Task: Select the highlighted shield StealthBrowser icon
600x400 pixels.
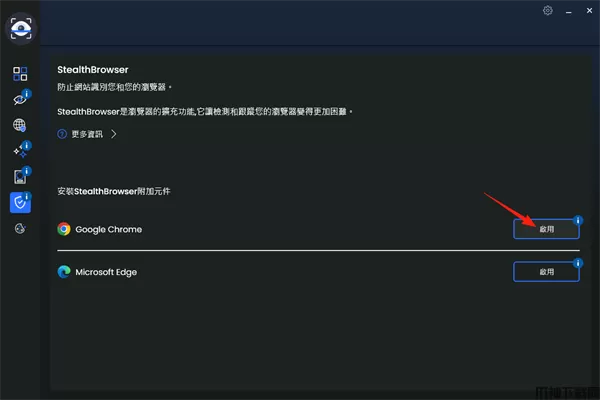Action: [20, 202]
